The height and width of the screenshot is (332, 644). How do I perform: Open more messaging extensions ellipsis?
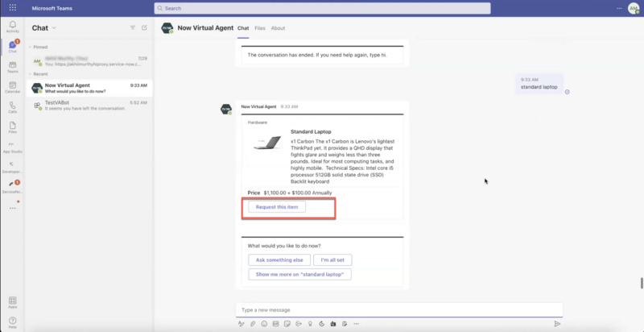click(356, 324)
